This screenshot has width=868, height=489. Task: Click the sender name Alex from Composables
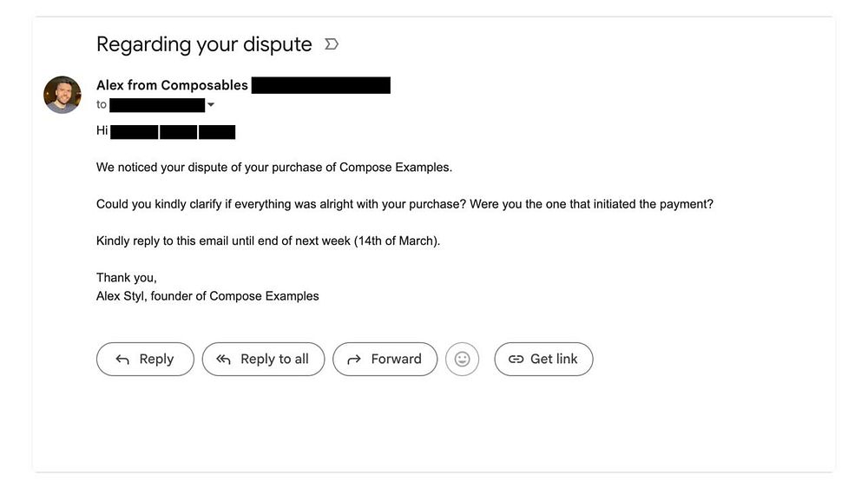[172, 85]
